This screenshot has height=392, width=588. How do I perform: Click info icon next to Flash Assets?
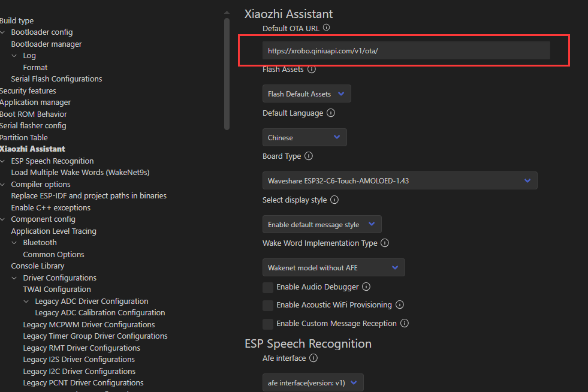(311, 69)
